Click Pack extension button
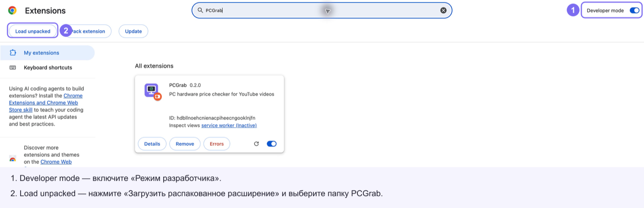Viewport: 644px width, 208px height. (x=88, y=31)
